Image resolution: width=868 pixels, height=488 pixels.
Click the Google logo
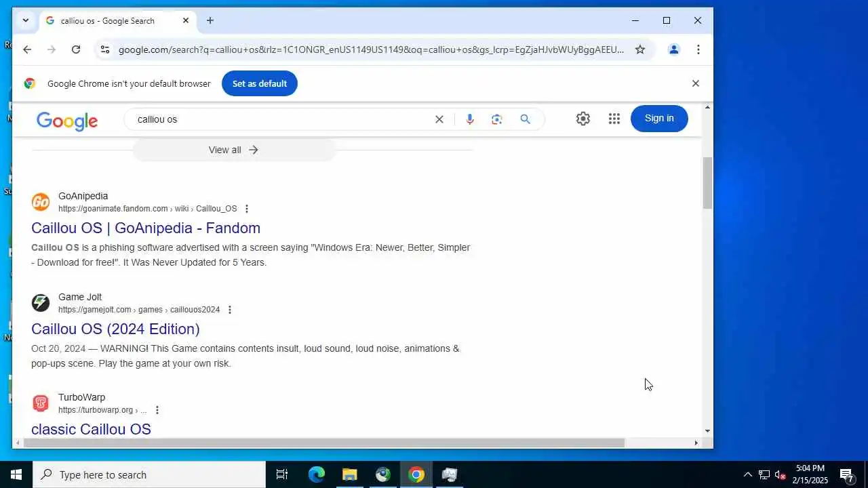point(67,121)
